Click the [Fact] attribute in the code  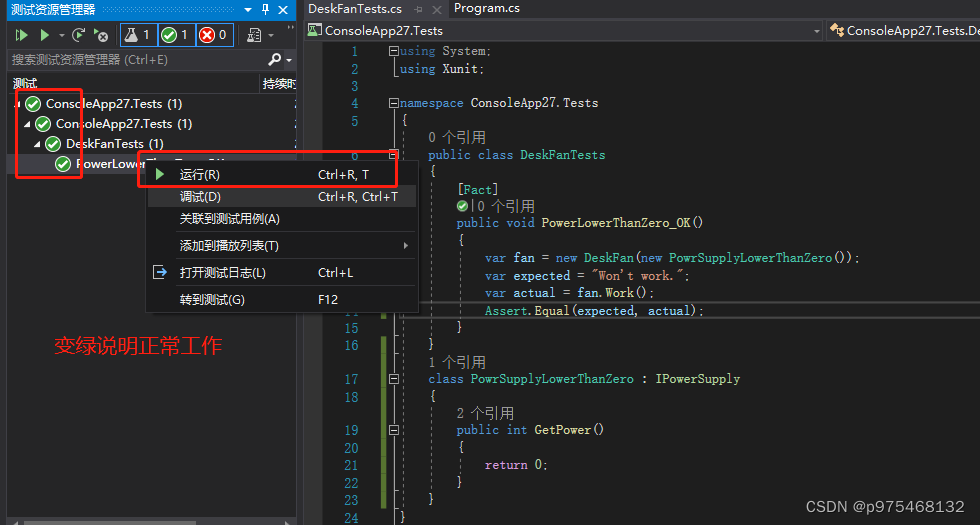tap(478, 189)
